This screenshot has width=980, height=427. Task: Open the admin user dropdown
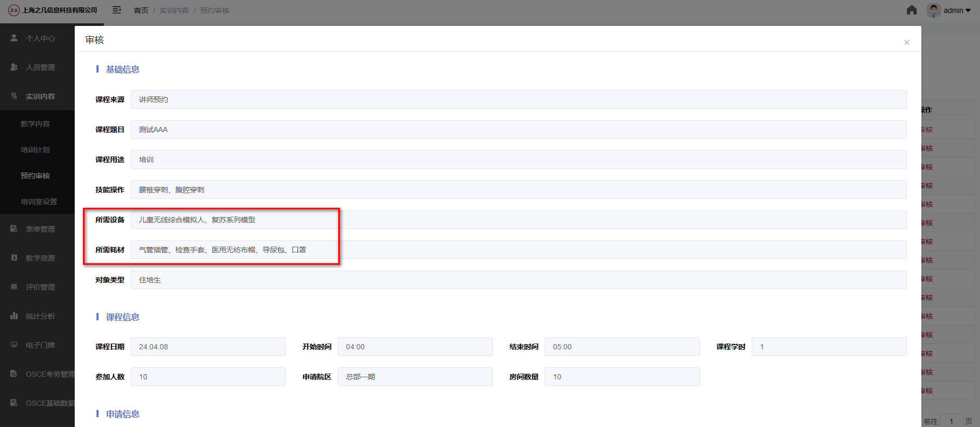[957, 10]
